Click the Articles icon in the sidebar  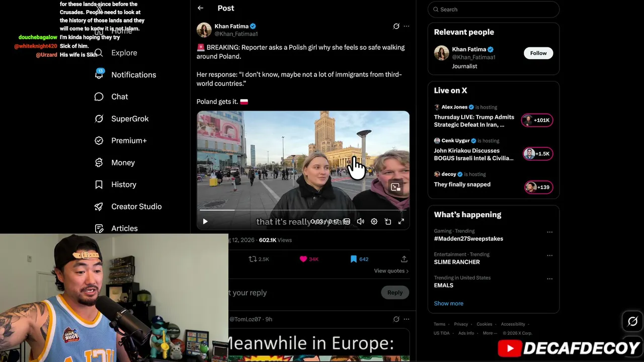99,228
